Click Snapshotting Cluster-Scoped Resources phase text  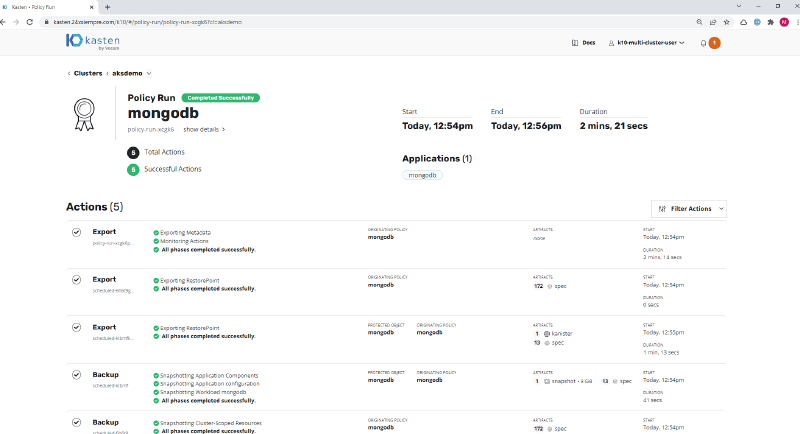click(211, 423)
